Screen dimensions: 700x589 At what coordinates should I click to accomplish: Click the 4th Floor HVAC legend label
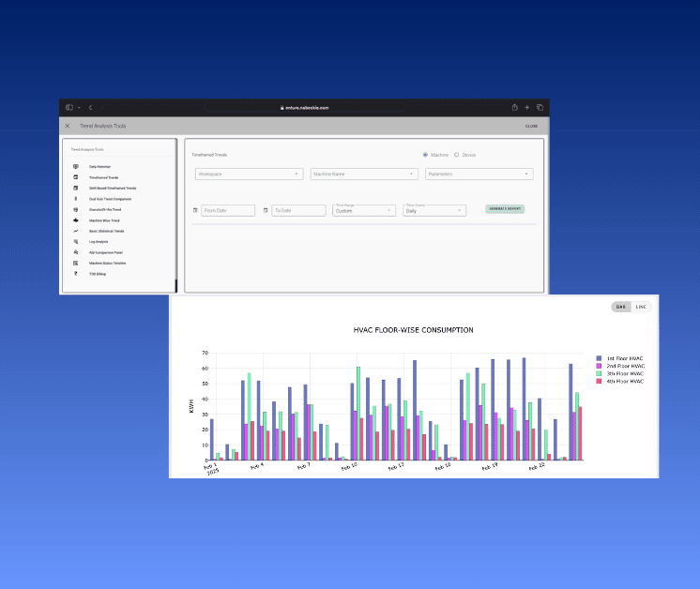pyautogui.click(x=625, y=382)
